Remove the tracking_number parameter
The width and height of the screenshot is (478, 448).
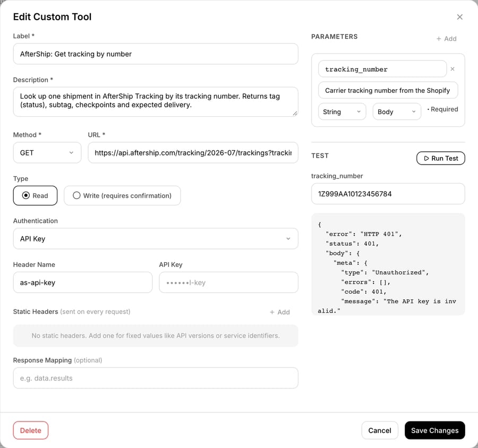(x=453, y=69)
